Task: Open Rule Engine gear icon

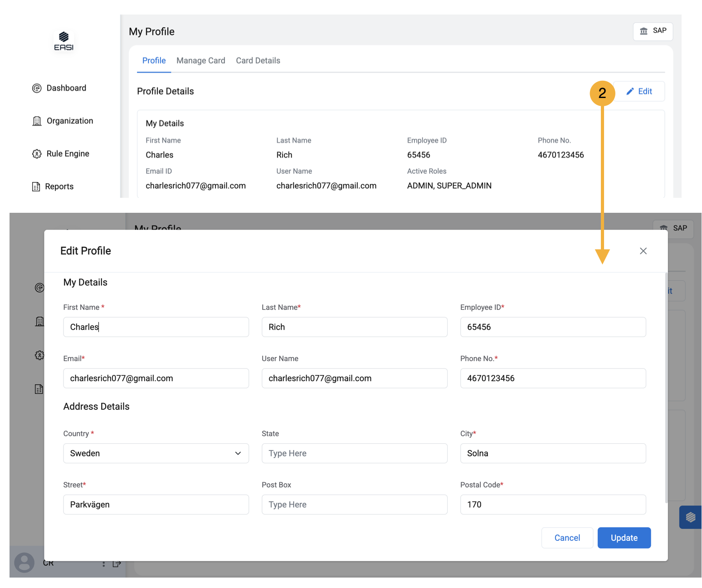Action: (x=37, y=154)
